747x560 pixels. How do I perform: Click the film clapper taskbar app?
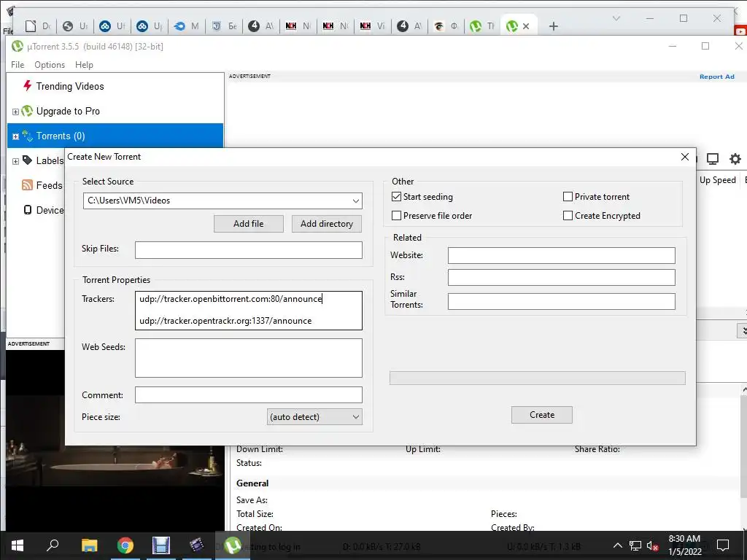click(196, 545)
